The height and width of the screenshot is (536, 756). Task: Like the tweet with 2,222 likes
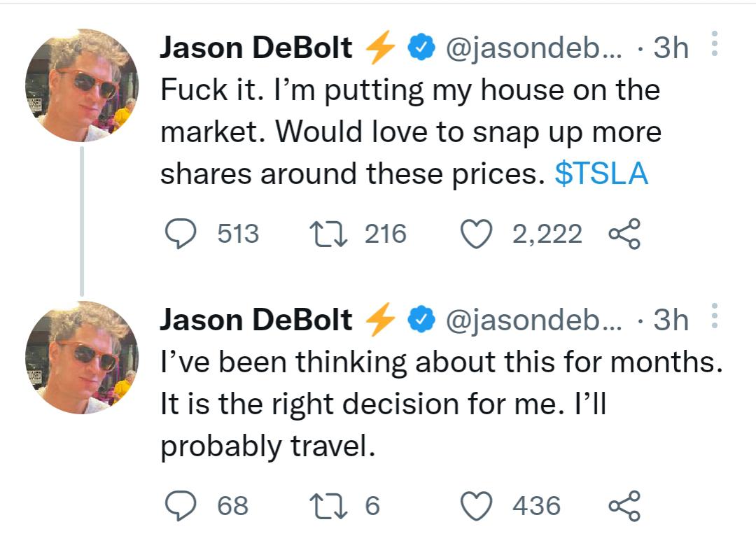476,234
